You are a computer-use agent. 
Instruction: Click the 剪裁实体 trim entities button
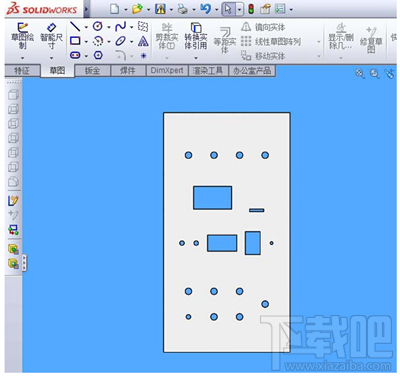coord(167,37)
